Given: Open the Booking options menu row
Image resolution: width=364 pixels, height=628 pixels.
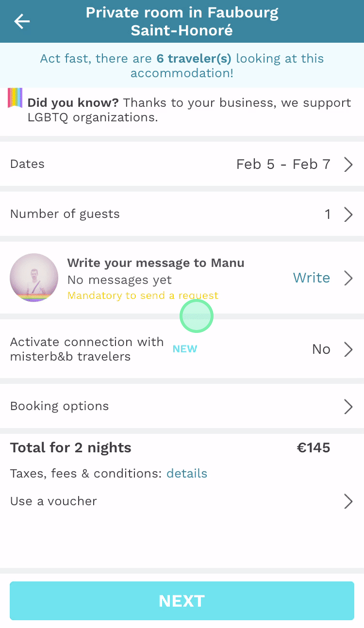Looking at the screenshot, I should tap(60, 406).
